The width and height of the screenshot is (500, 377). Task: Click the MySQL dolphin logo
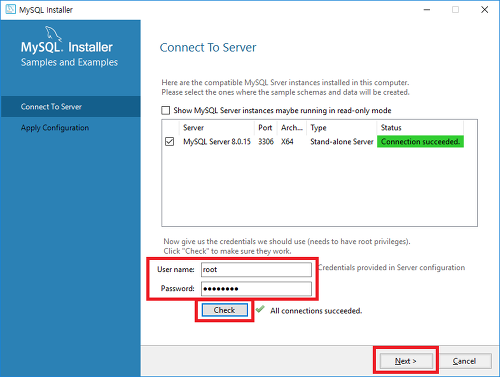pyautogui.click(x=53, y=34)
